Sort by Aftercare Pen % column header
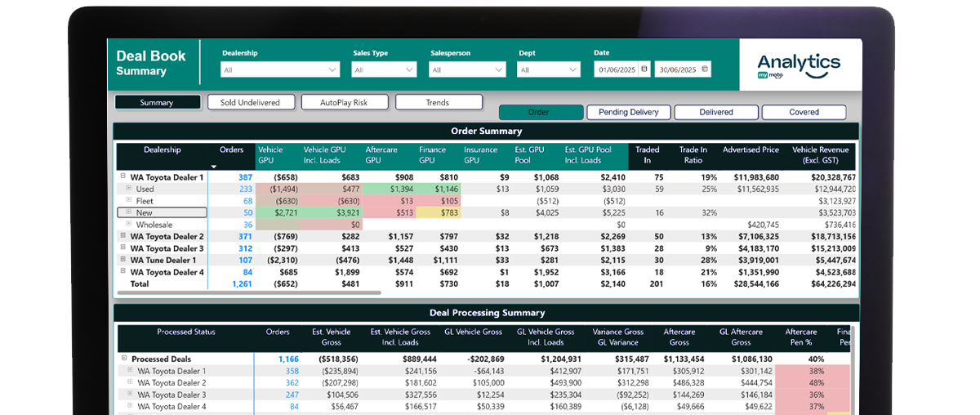The height and width of the screenshot is (415, 980). click(801, 337)
